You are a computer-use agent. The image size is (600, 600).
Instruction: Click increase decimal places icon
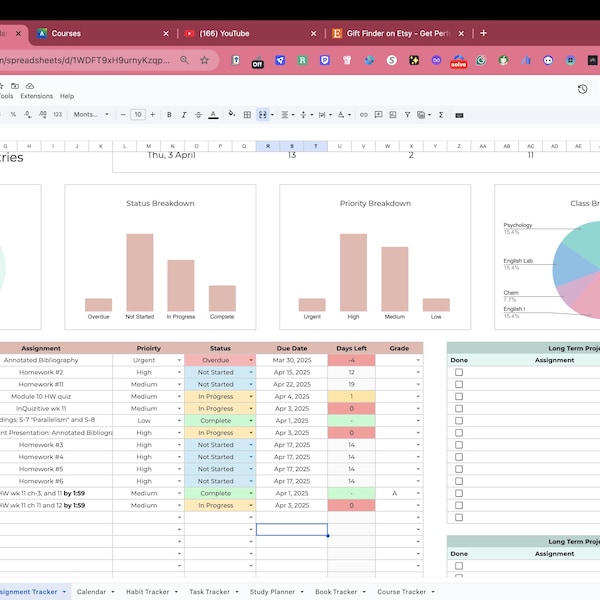point(42,114)
